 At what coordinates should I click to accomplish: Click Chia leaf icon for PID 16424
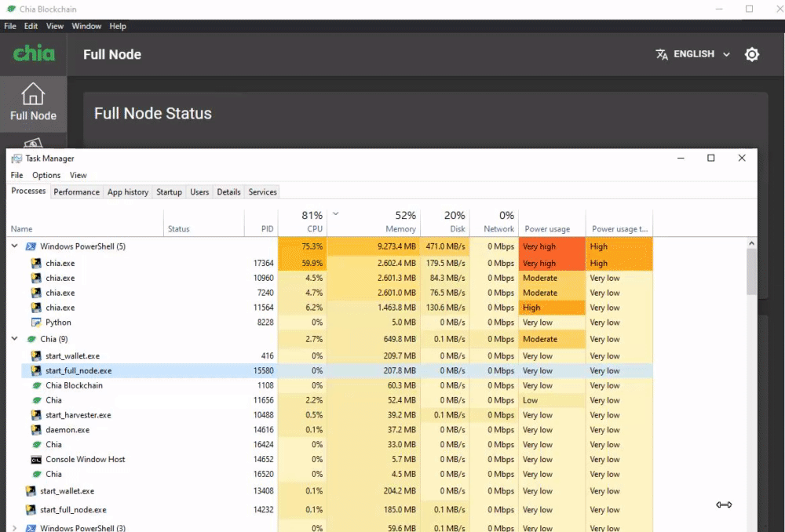click(36, 444)
